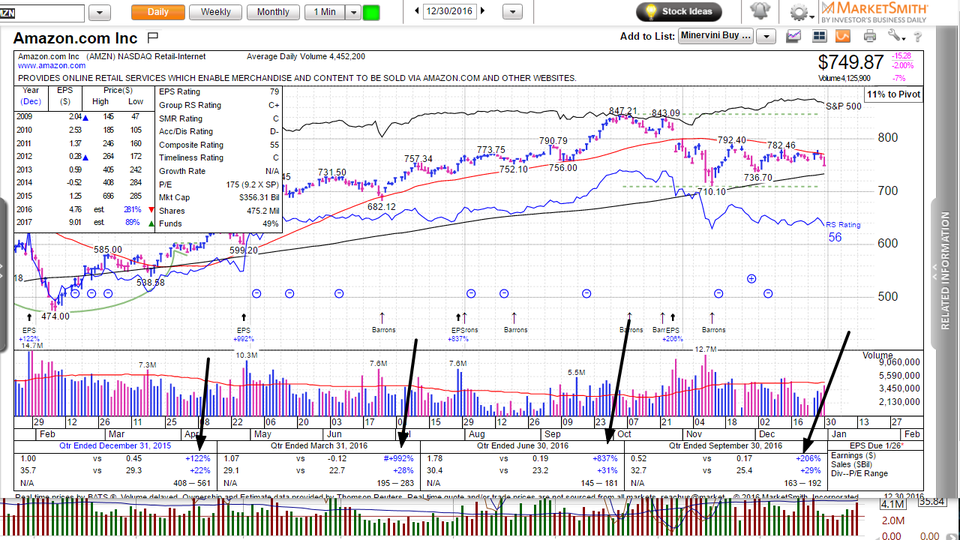Click the Qtr Ended December 31, 2015 header
This screenshot has width=960, height=540.
point(115,446)
